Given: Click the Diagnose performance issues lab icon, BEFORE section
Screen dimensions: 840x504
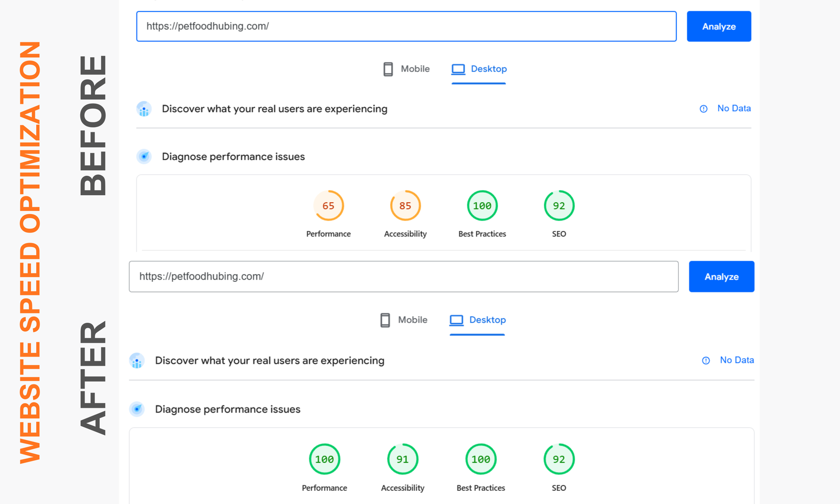Looking at the screenshot, I should (144, 156).
